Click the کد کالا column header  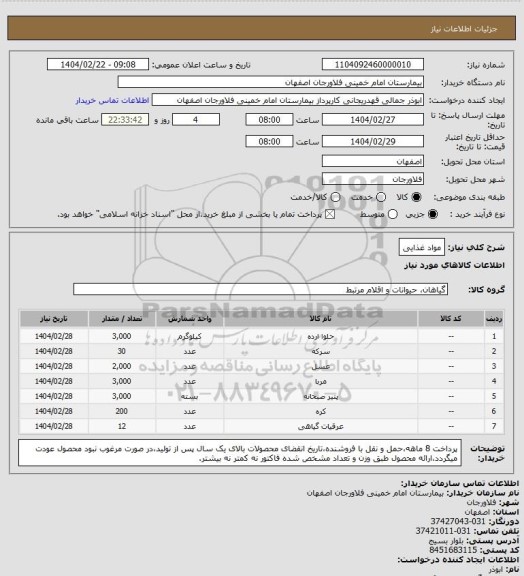451,319
